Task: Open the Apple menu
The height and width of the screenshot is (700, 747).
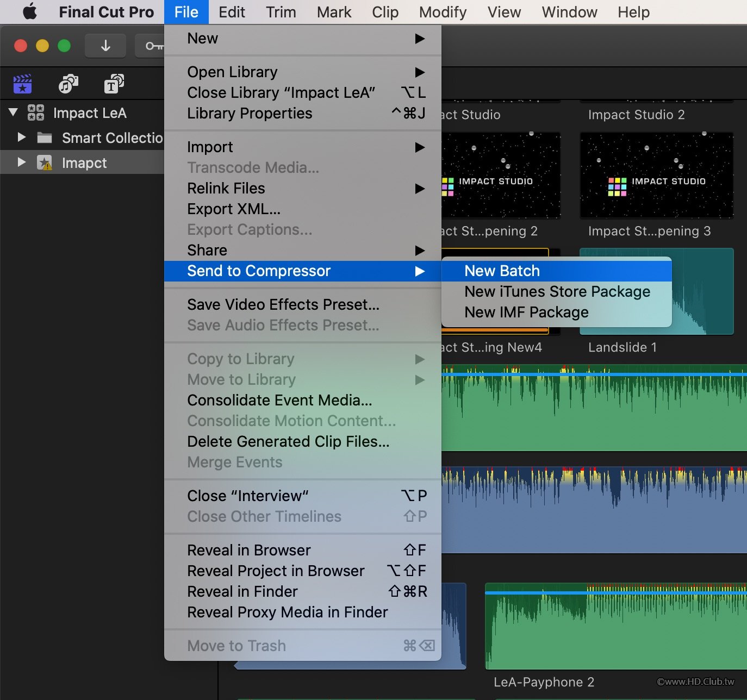Action: [x=30, y=12]
